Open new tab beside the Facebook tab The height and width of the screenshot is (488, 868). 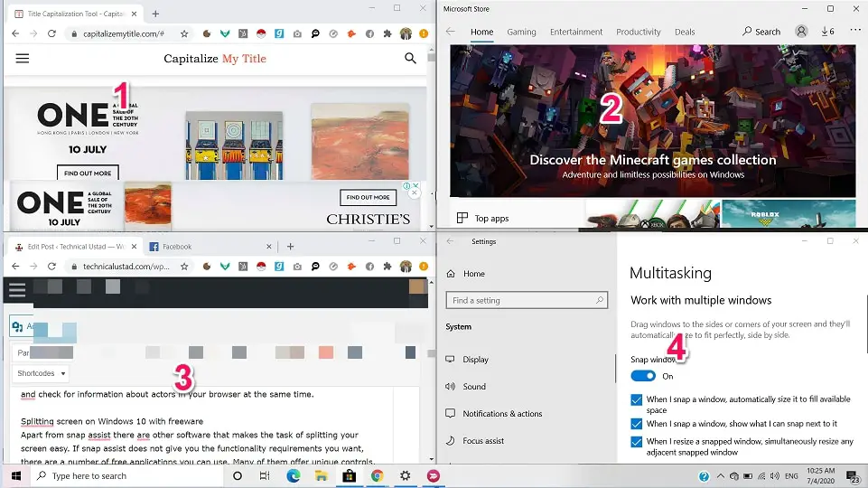(x=290, y=247)
